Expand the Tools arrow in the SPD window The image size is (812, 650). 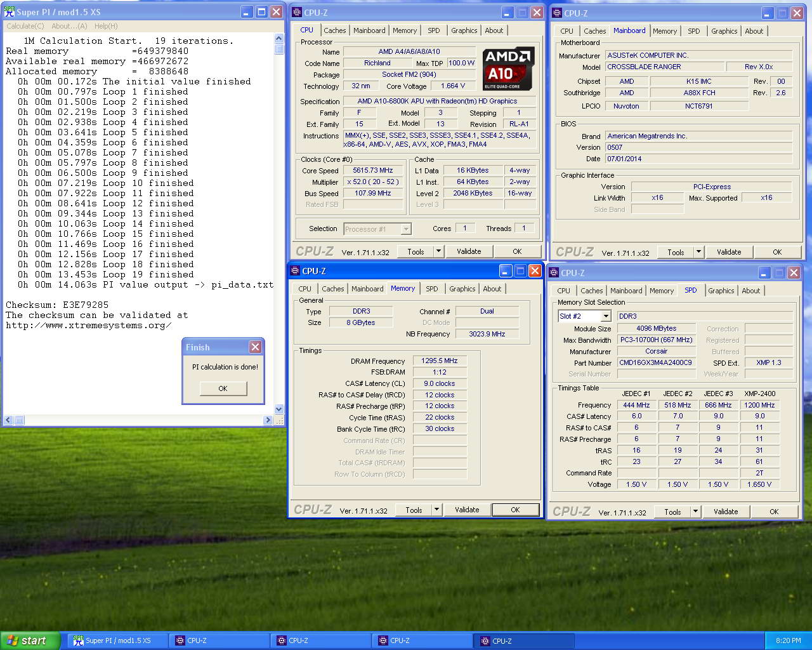(x=695, y=512)
